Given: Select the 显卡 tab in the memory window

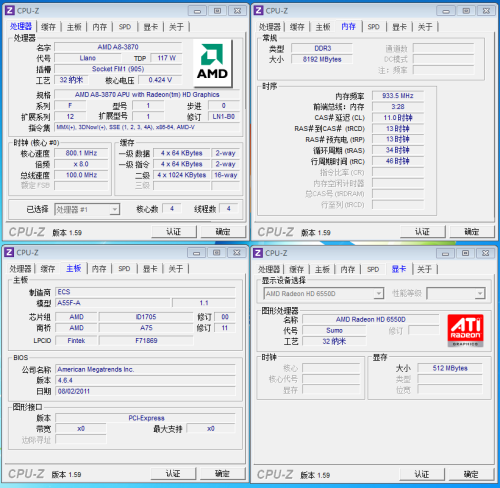Looking at the screenshot, I should pos(399,27).
